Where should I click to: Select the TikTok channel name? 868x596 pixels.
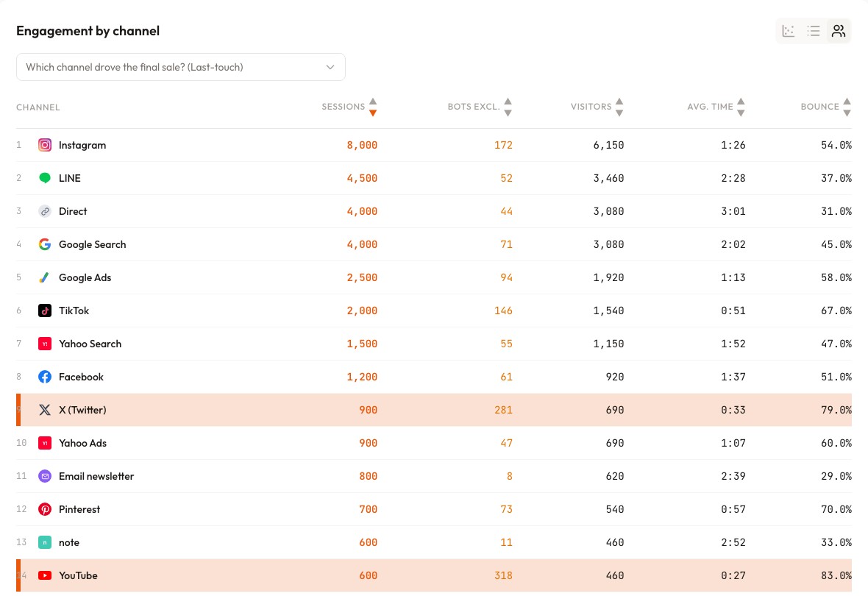(x=74, y=311)
